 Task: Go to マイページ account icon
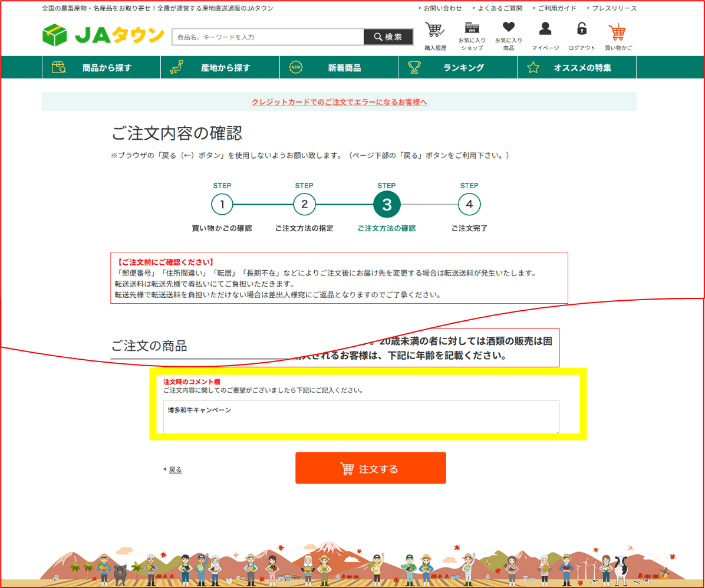pyautogui.click(x=545, y=35)
